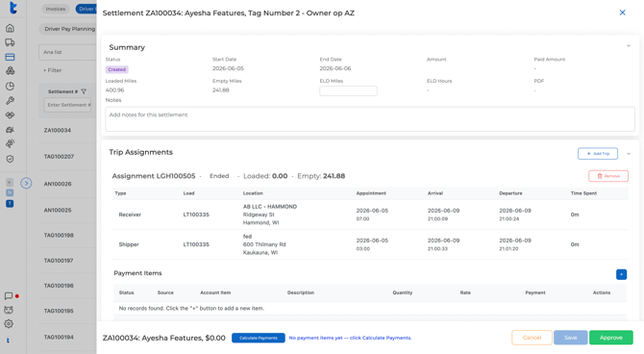Click the End Date value 2026-06-06

[335, 68]
